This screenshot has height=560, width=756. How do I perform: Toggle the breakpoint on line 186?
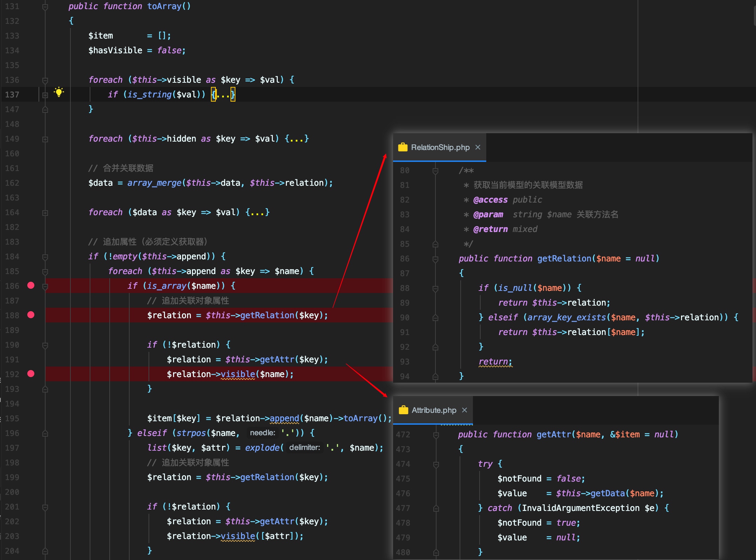pos(31,286)
